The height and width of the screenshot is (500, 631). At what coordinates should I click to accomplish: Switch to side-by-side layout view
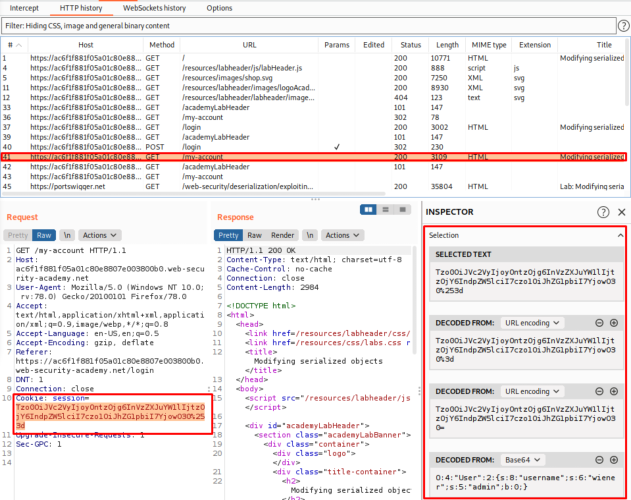369,209
